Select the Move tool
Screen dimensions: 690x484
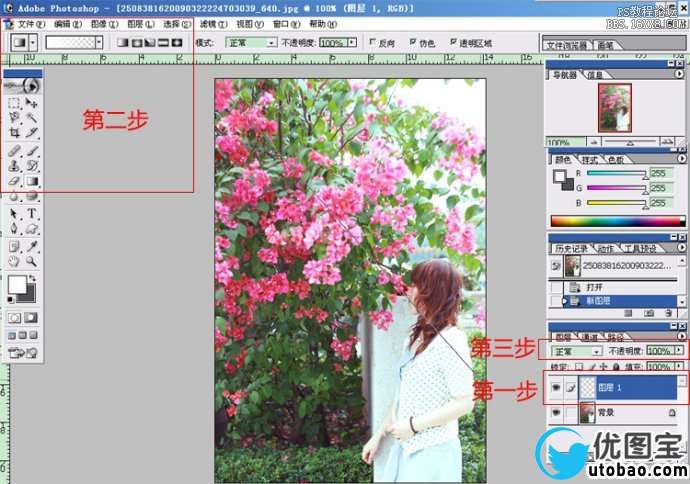tap(31, 103)
